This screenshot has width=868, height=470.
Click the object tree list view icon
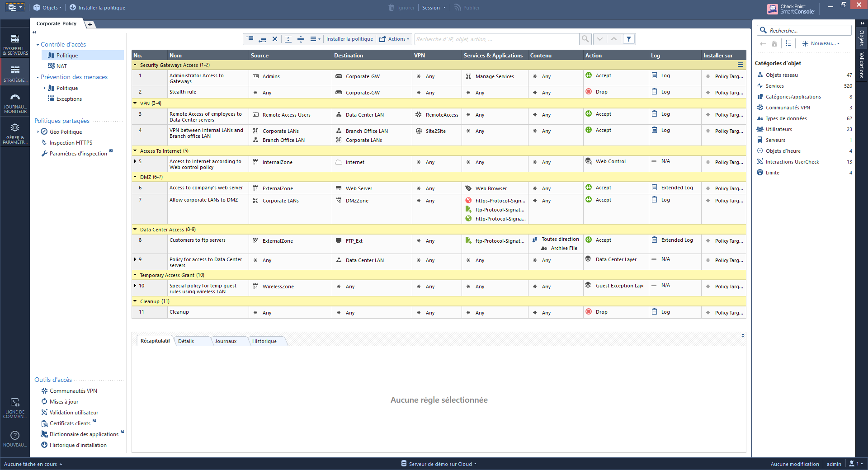coord(788,43)
